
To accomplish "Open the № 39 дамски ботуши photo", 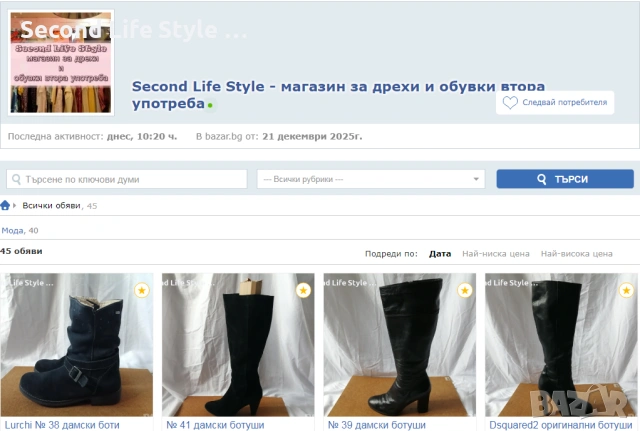I will [400, 345].
